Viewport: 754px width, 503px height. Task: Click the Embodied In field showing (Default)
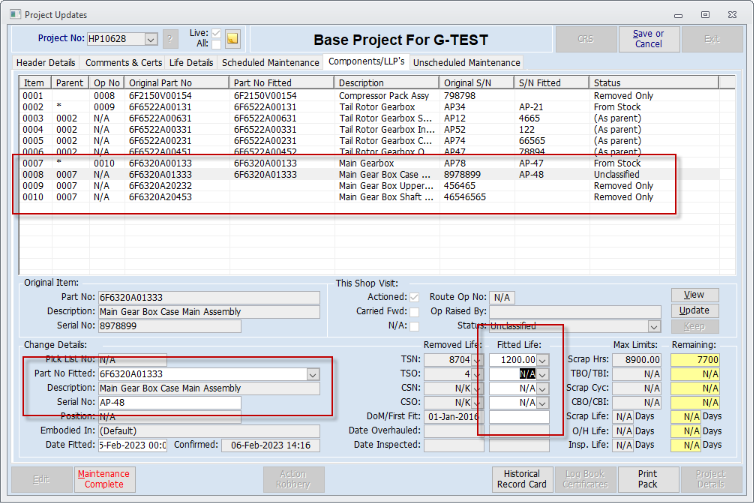pos(209,431)
